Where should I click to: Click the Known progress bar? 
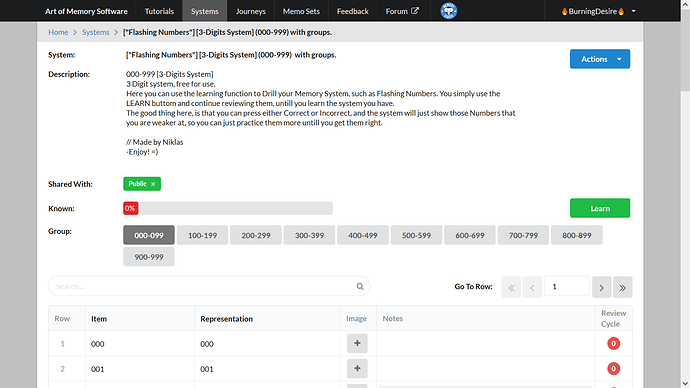pos(228,208)
